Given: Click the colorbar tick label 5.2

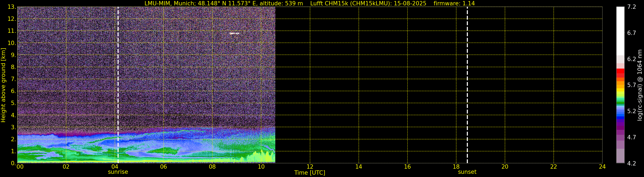Looking at the screenshot, I should point(632,111).
